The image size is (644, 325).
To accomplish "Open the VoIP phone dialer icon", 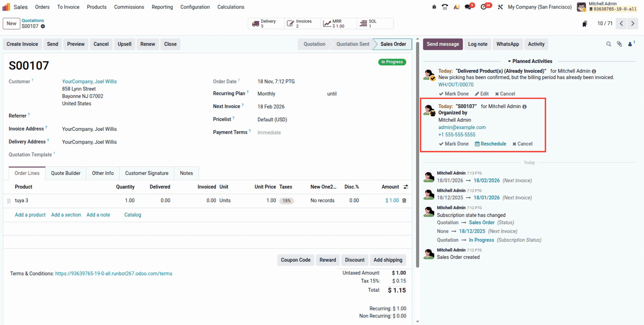I will (445, 7).
